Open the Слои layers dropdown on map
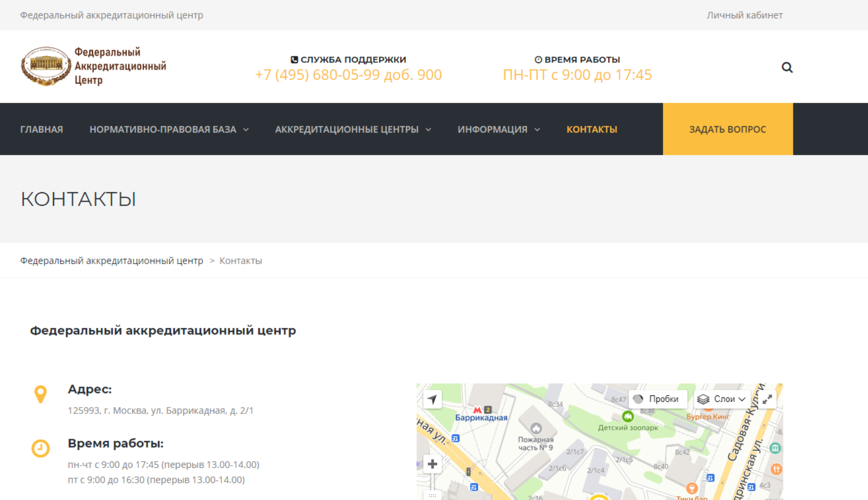 click(x=722, y=399)
